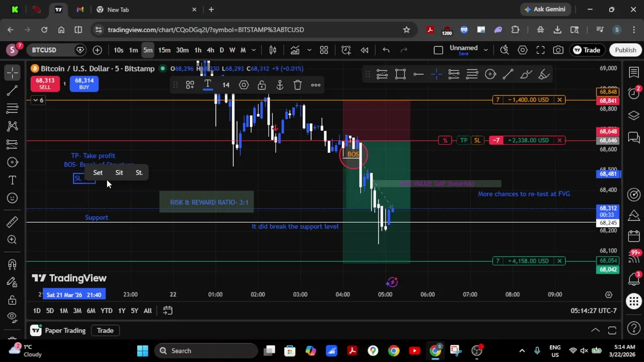Click the blue BUY price button
Image resolution: width=644 pixels, height=362 pixels.
click(84, 84)
